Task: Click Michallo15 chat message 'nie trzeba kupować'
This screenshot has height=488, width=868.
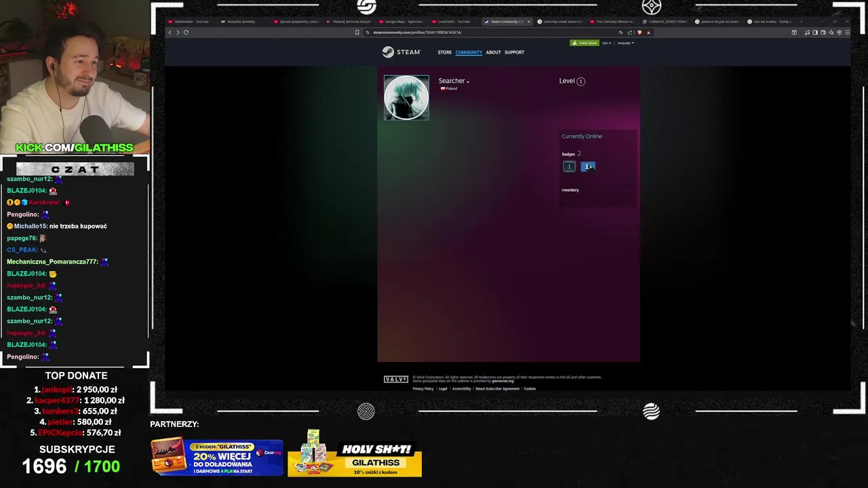Action: point(78,226)
